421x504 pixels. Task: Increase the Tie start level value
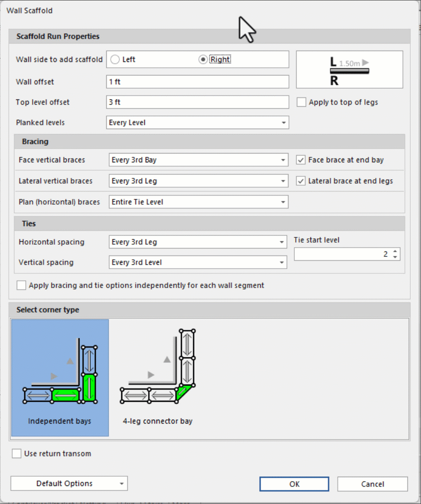[x=395, y=252]
